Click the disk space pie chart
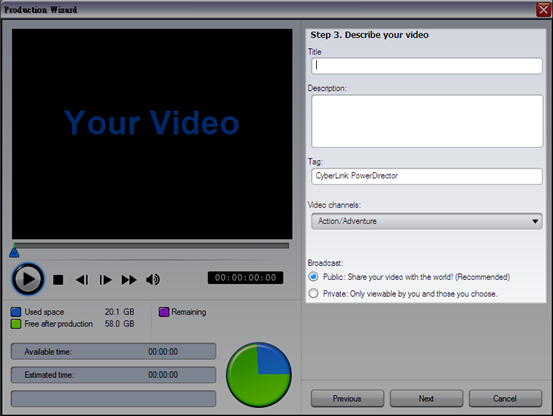This screenshot has width=553, height=416. point(259,375)
